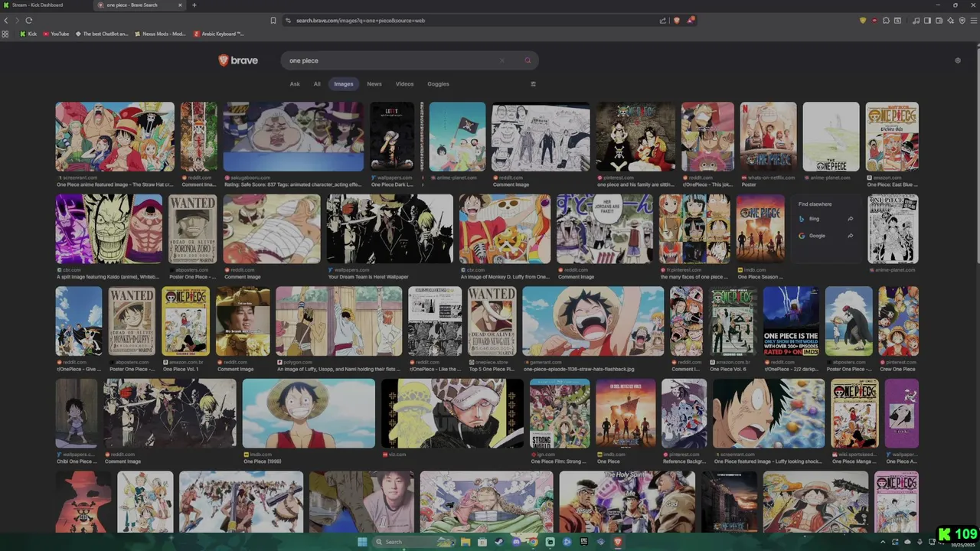Switch to the All results tab
980x551 pixels.
pyautogui.click(x=317, y=84)
